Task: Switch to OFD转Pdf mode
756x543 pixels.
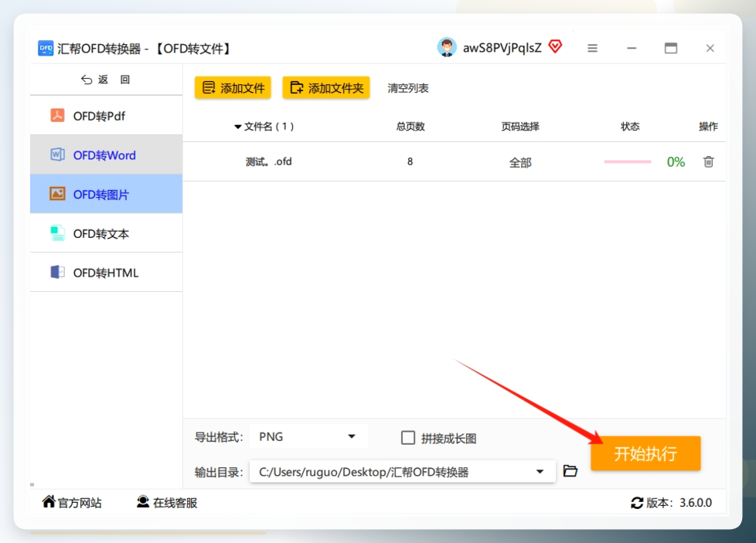Action: click(106, 116)
